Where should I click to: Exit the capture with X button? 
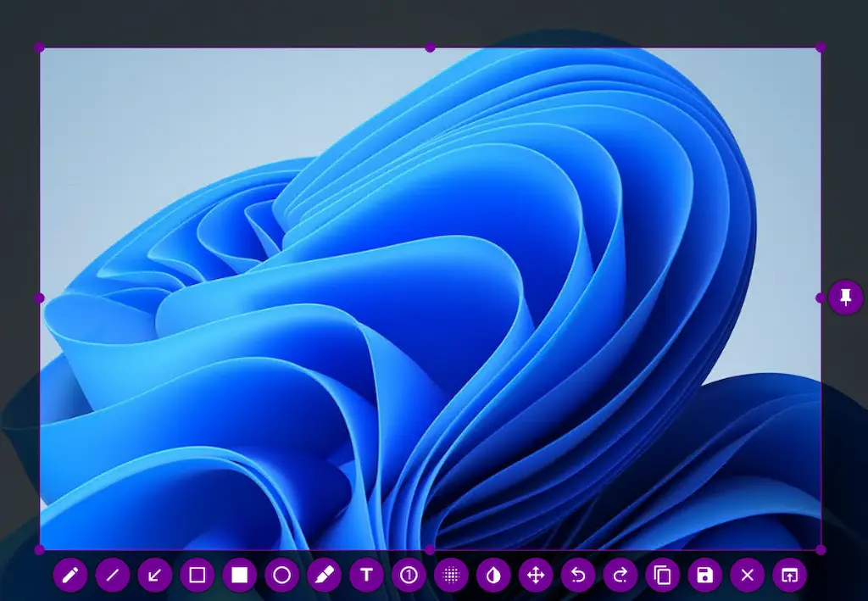click(748, 575)
